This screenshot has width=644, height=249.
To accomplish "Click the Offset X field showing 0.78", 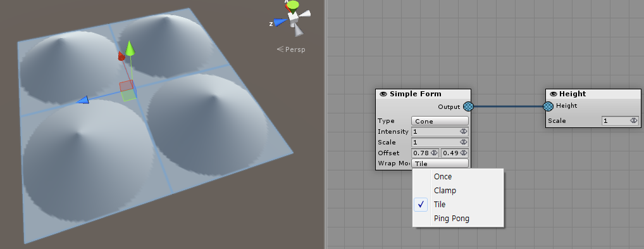I will pos(425,153).
